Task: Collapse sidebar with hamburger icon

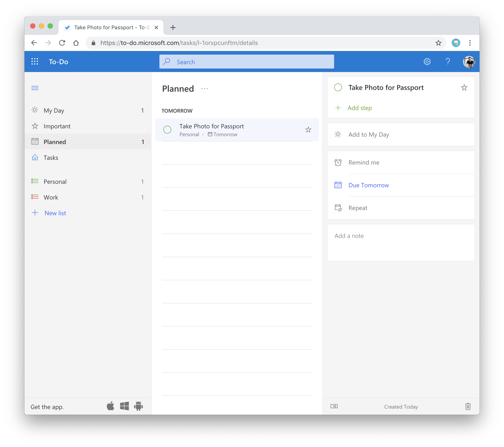Action: click(35, 88)
